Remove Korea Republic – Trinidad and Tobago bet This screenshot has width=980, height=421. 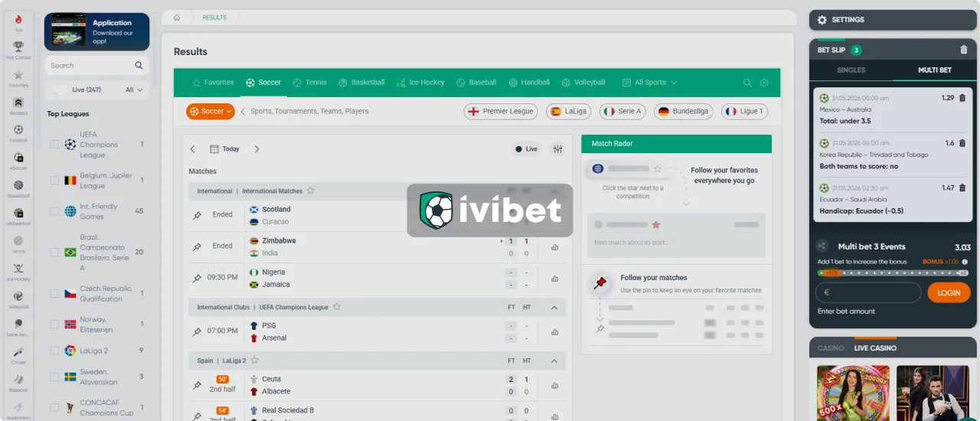(x=962, y=143)
